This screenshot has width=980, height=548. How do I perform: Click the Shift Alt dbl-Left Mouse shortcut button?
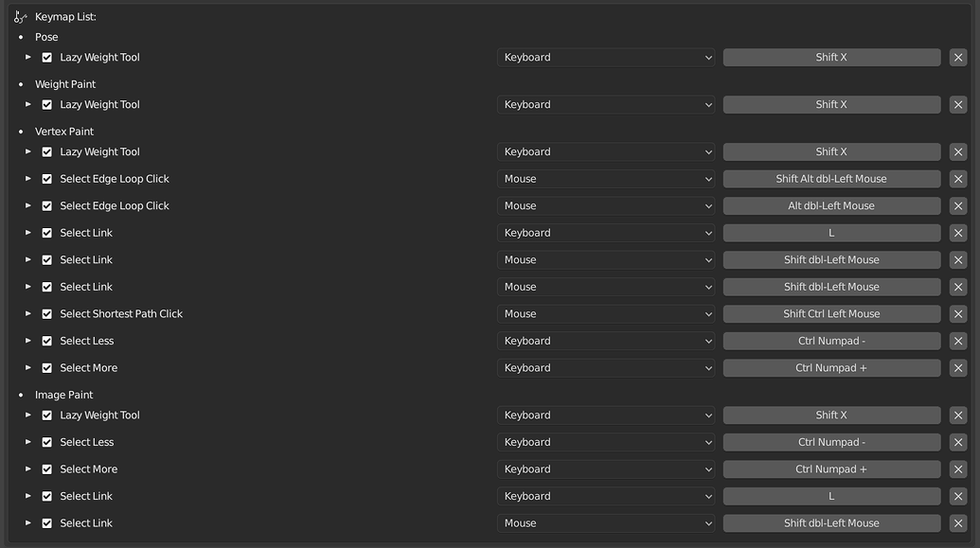(831, 179)
